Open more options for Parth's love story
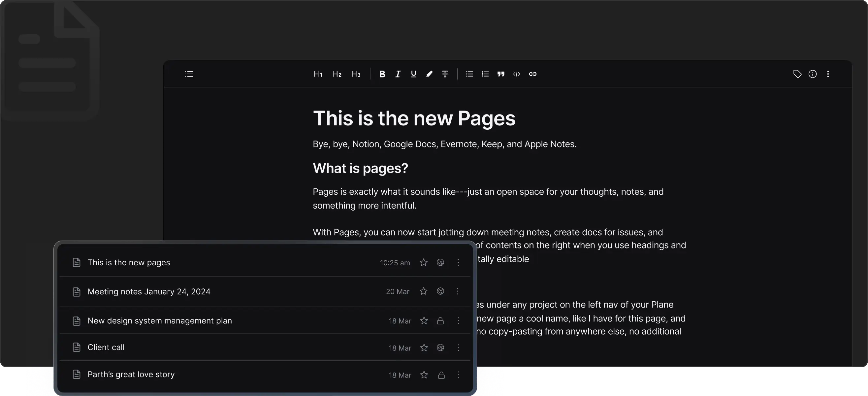 click(x=458, y=375)
